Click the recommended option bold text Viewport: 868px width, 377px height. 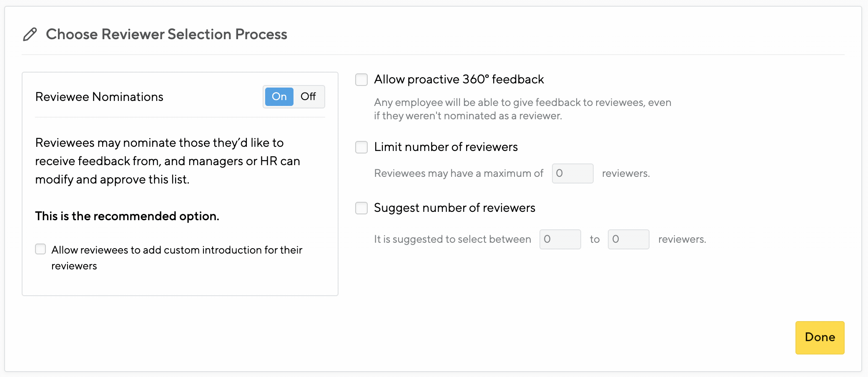[127, 216]
